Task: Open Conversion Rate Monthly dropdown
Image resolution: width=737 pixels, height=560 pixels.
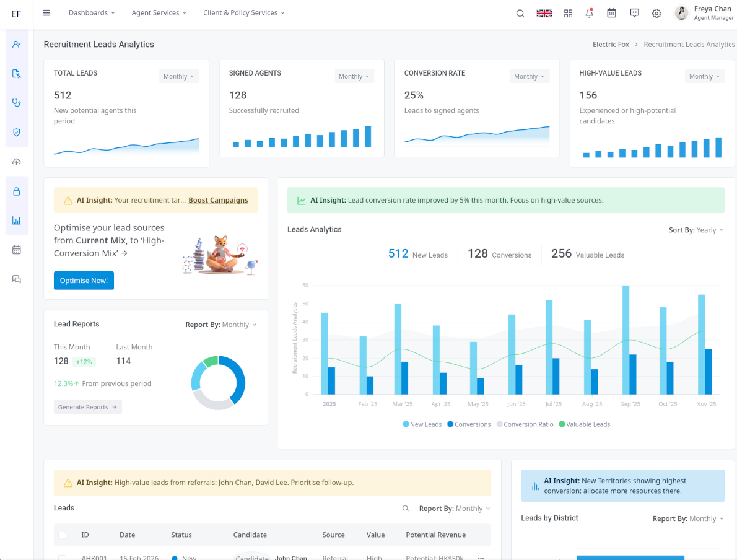Action: tap(530, 76)
